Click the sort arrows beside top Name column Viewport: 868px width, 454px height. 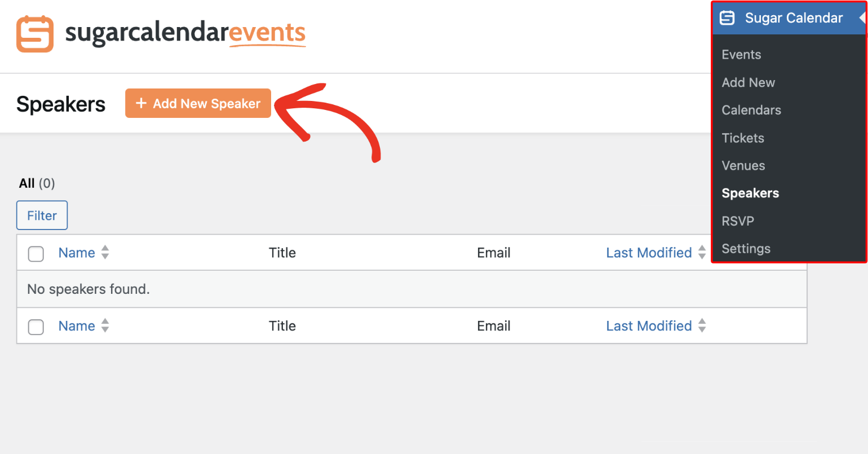tap(105, 252)
